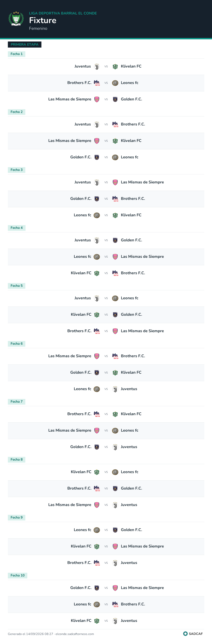
Task: Click the Fixture page title
Action: coord(43,20)
